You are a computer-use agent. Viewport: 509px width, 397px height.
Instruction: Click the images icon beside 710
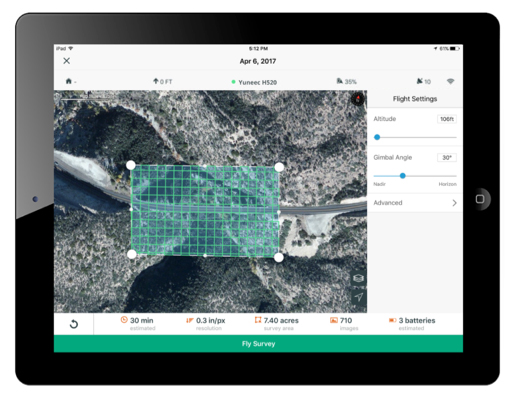[x=334, y=320]
